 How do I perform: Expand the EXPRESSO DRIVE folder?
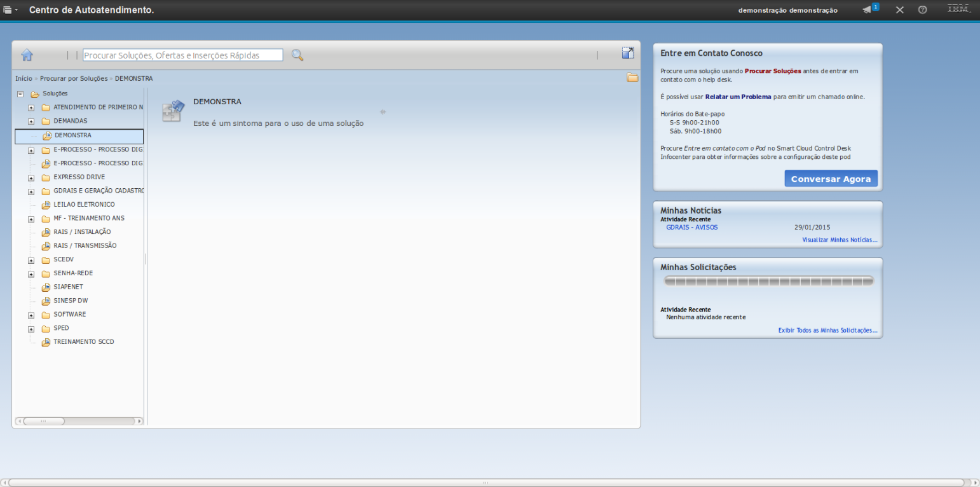coord(31,177)
